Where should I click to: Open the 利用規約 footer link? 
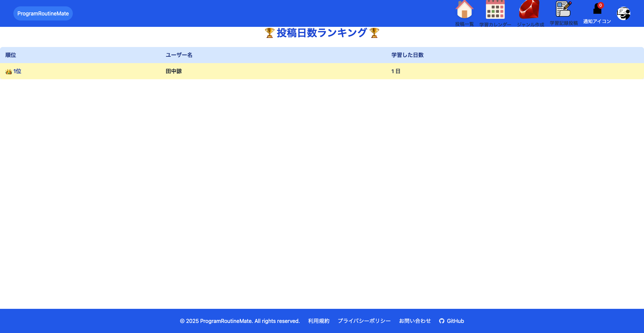(x=319, y=321)
